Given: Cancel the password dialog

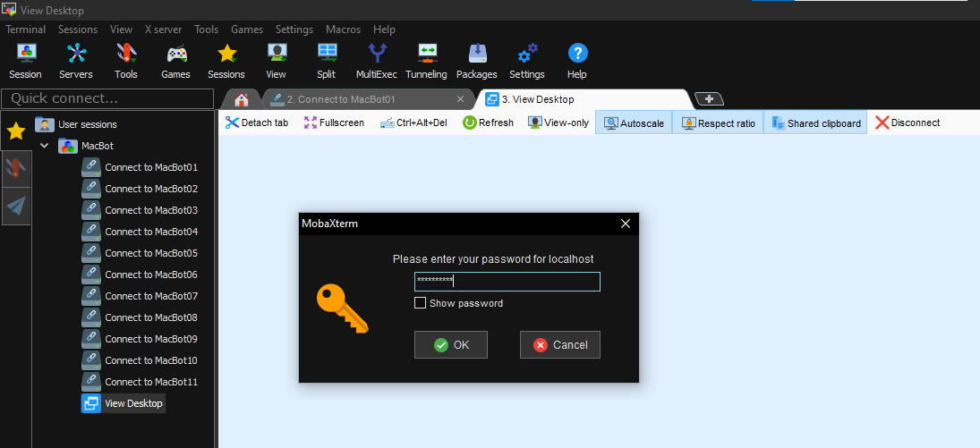Looking at the screenshot, I should [x=560, y=345].
